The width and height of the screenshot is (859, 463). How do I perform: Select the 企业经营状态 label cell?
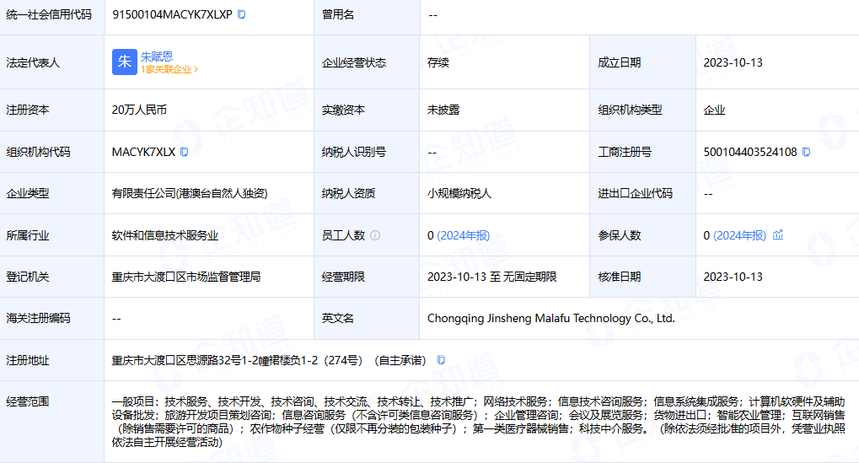coord(367,62)
